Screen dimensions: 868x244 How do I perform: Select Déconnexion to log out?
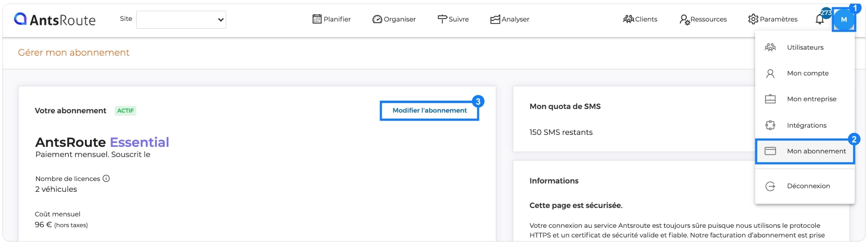coord(805,186)
